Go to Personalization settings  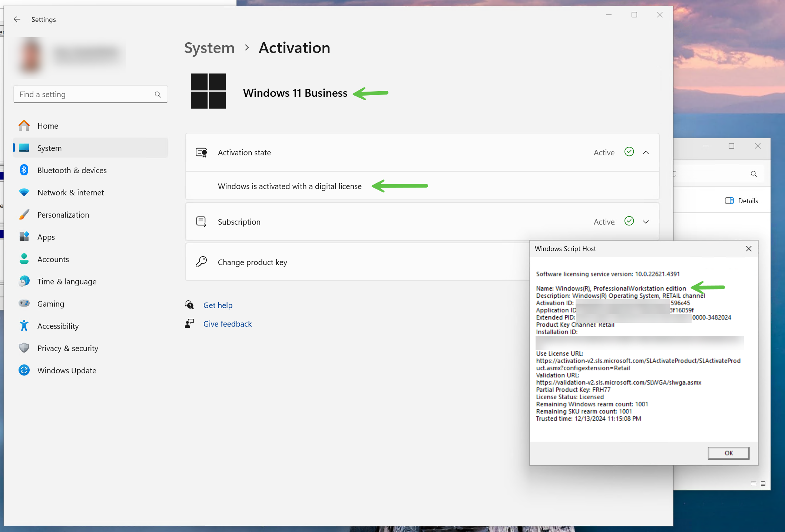[x=63, y=215]
